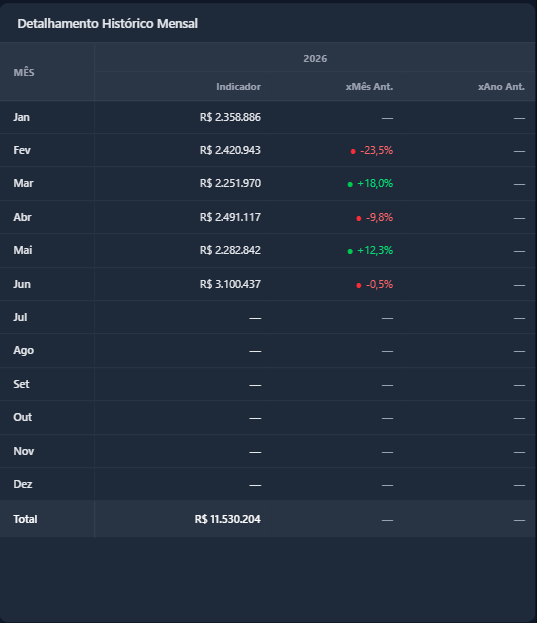The width and height of the screenshot is (537, 623).
Task: Select the Nov row label
Action: pos(24,451)
